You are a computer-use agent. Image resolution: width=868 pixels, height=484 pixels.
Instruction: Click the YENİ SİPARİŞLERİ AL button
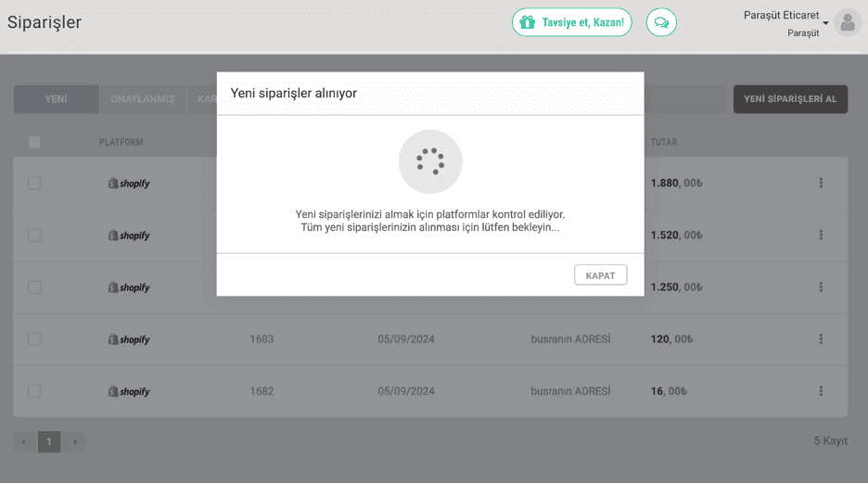click(790, 99)
